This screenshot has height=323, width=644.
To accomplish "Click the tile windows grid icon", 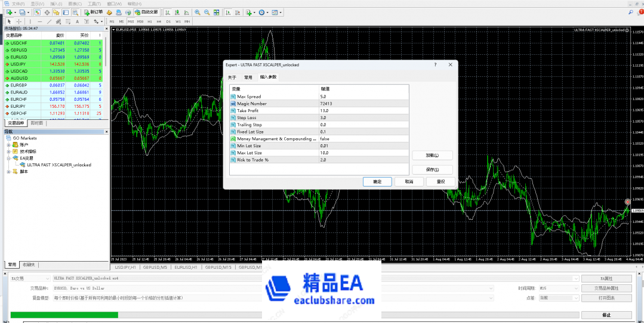I will coord(215,12).
